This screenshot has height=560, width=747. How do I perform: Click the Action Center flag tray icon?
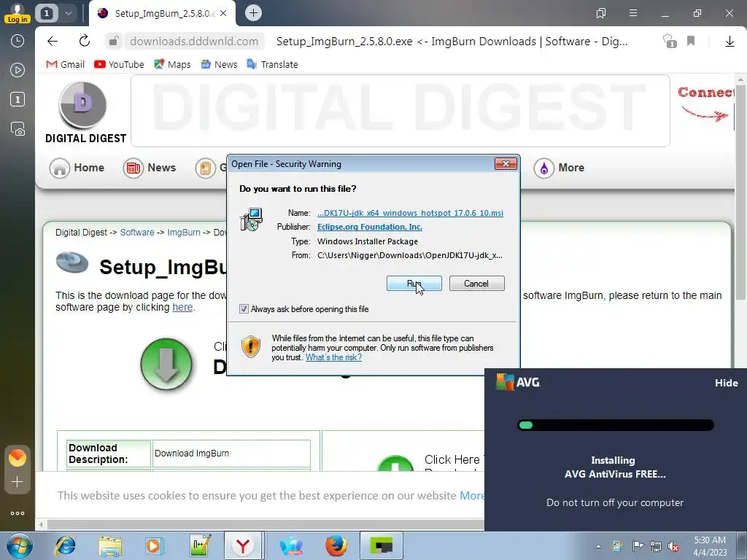pyautogui.click(x=638, y=546)
